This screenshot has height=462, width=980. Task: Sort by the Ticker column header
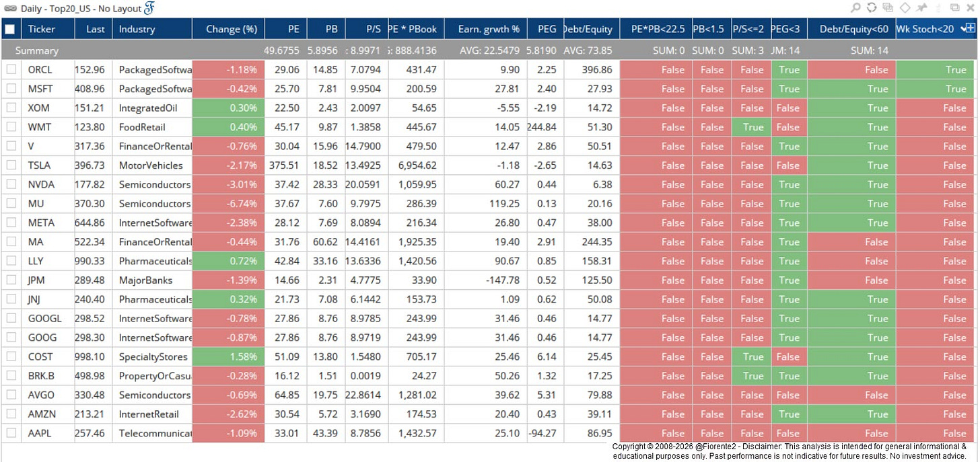coord(48,29)
